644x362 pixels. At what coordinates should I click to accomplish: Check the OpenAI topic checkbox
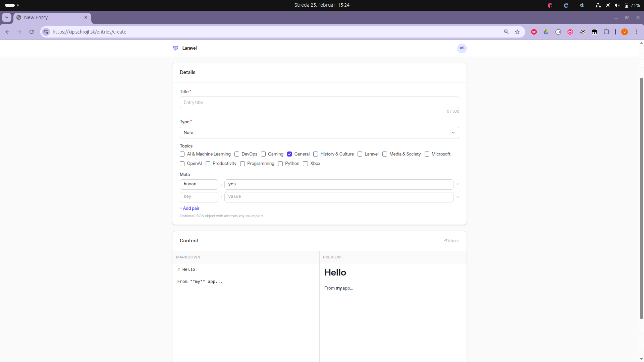182,164
